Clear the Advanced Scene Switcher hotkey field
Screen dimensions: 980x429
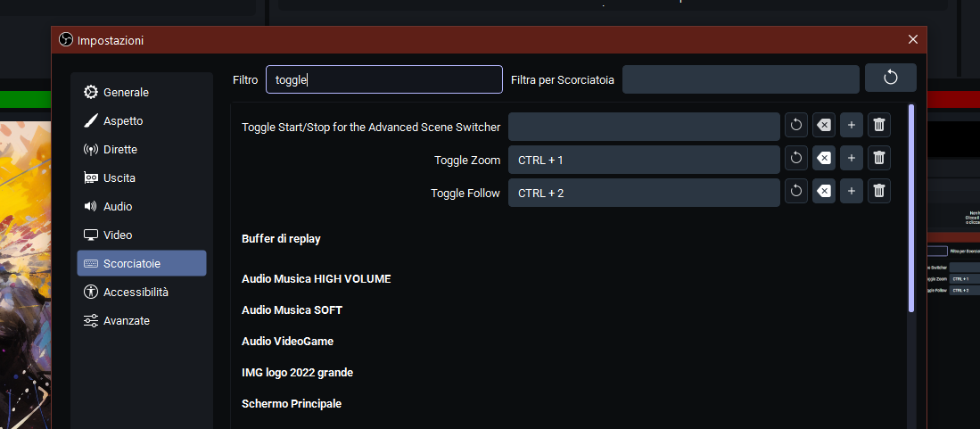click(x=824, y=127)
